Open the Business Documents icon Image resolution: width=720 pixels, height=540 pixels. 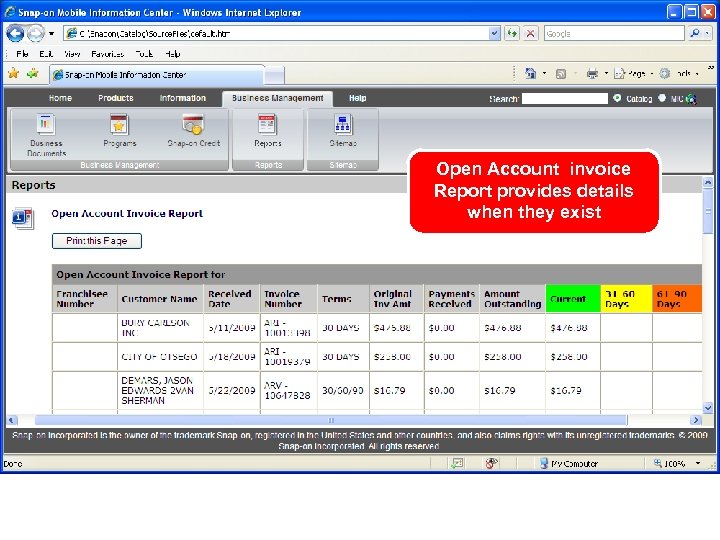point(46,124)
